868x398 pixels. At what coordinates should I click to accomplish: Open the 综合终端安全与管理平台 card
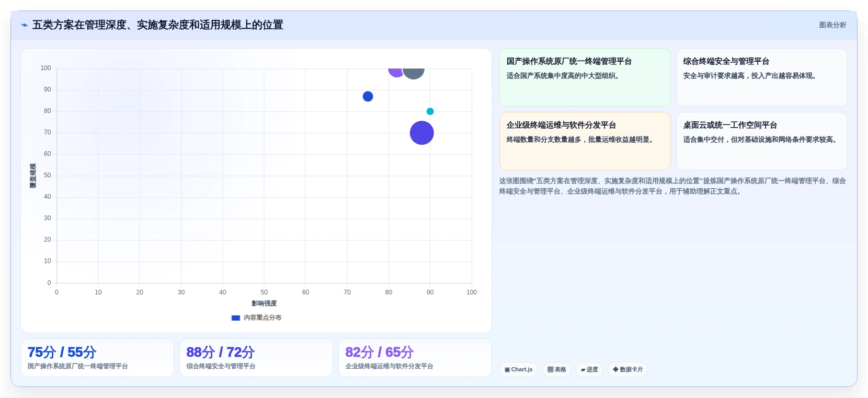[761, 77]
